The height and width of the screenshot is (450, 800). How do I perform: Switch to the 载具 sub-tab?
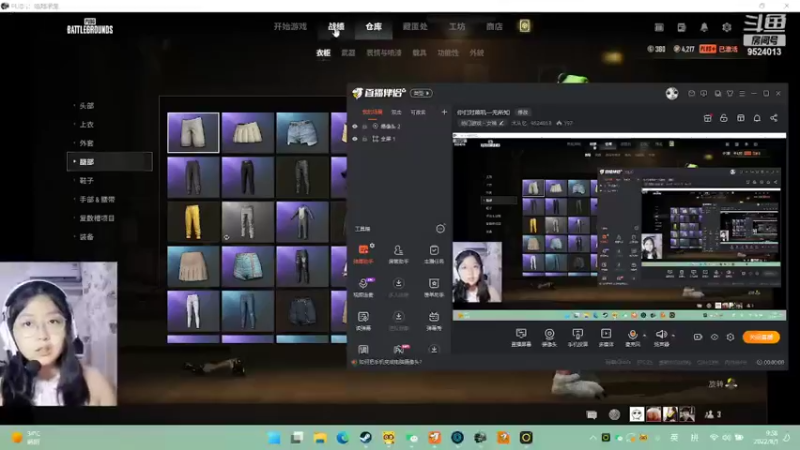(x=419, y=53)
